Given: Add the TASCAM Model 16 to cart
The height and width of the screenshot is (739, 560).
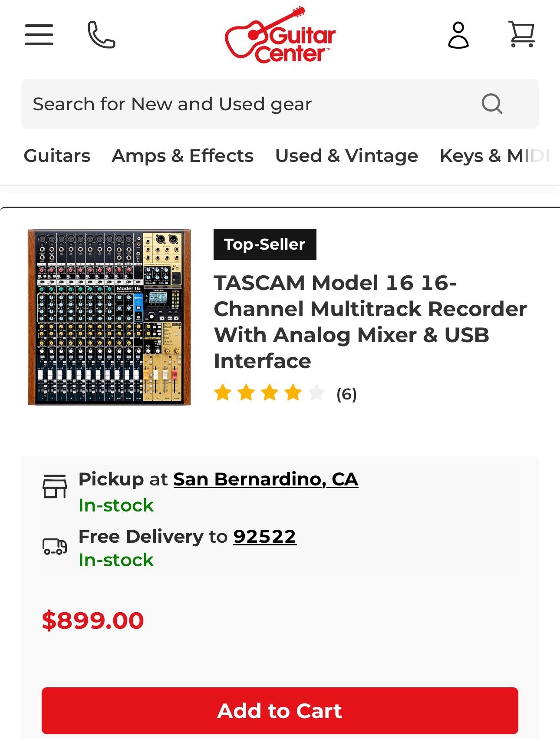Looking at the screenshot, I should click(x=280, y=711).
